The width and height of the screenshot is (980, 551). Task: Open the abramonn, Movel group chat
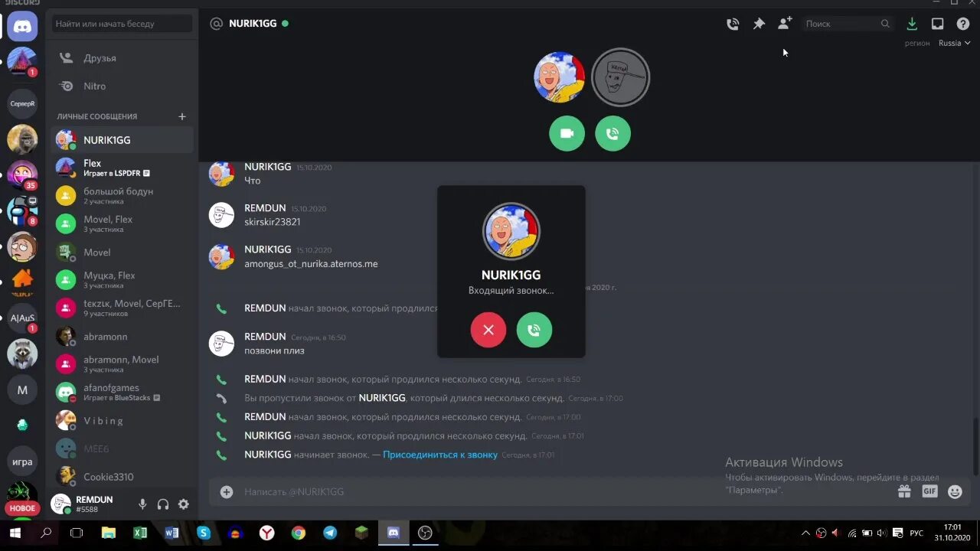tap(122, 364)
